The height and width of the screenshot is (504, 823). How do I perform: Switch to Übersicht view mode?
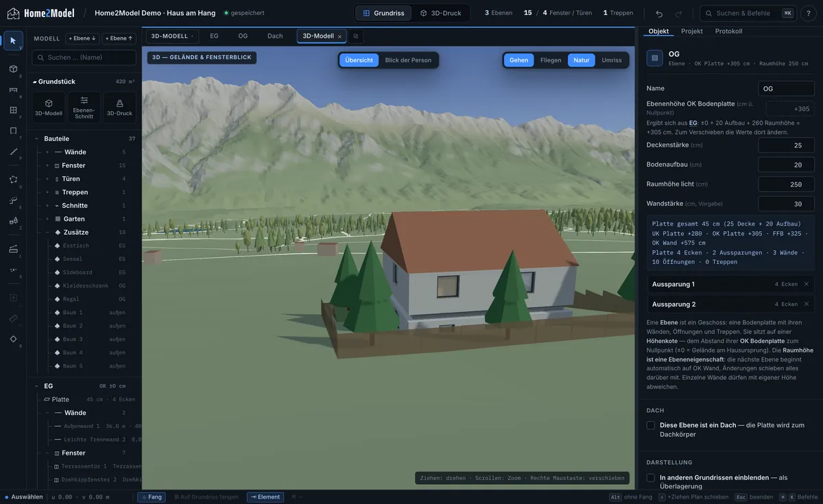click(359, 60)
